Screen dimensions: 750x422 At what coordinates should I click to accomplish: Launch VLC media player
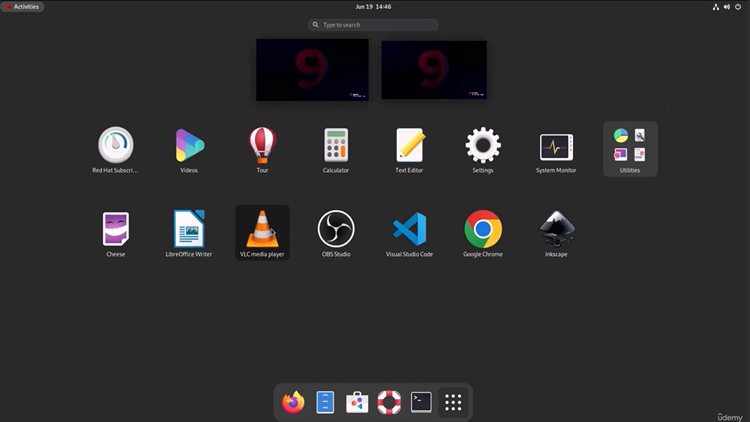pos(262,233)
